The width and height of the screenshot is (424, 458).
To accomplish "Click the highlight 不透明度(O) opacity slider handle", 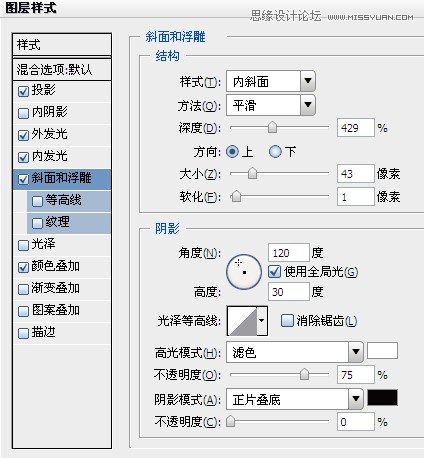I will (304, 375).
